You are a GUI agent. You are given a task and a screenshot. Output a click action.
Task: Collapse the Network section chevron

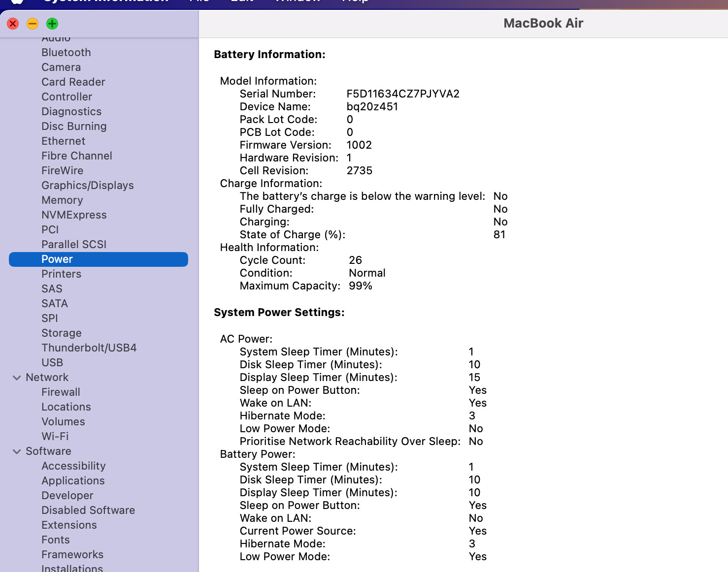pos(17,378)
